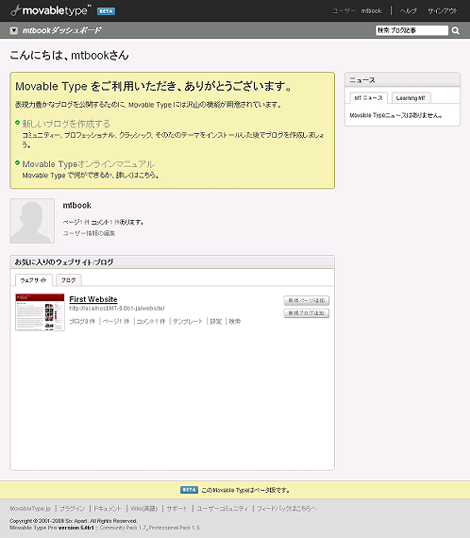The height and width of the screenshot is (538, 470).
Task: Click the green bullet beside オンラインマニュアル
Action: click(17, 163)
